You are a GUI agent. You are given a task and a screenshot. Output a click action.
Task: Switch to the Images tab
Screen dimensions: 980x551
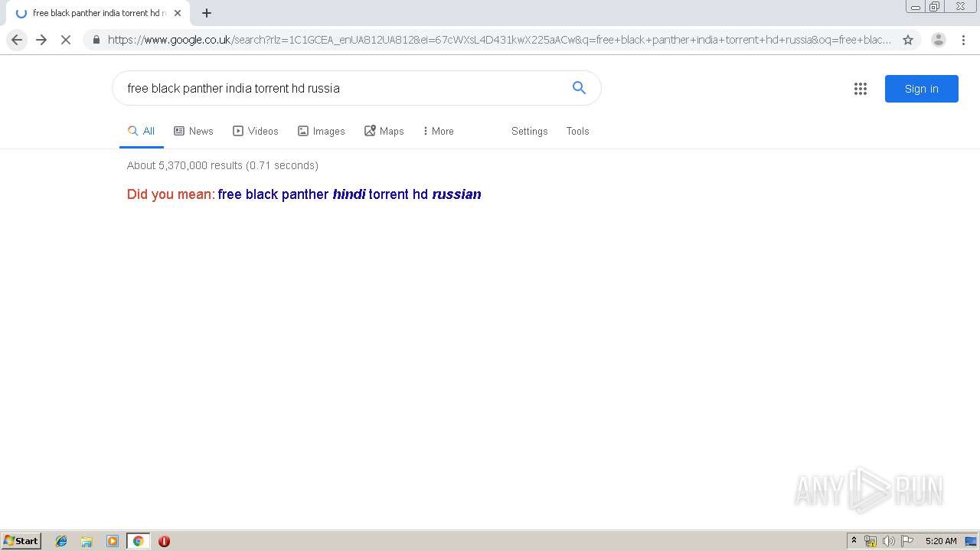(x=322, y=131)
